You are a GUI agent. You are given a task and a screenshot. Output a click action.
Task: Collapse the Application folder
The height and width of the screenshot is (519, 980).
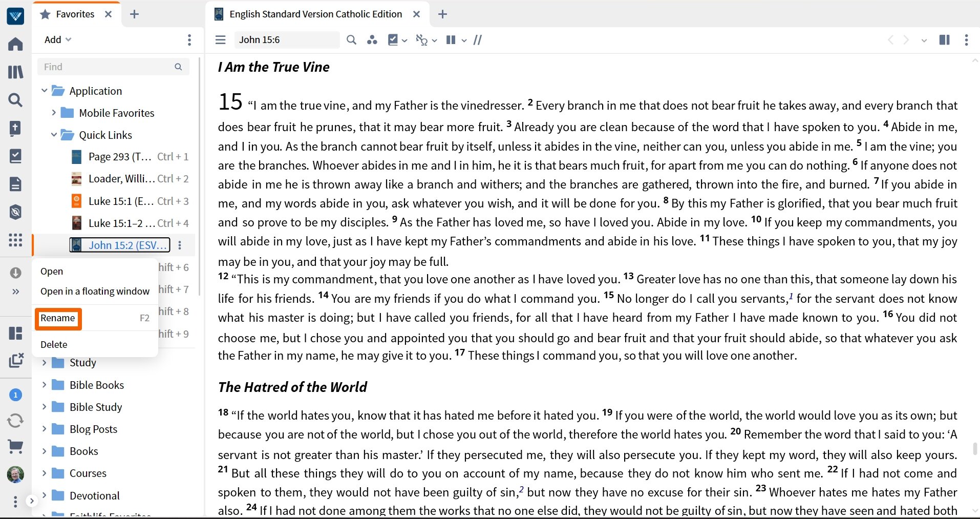click(44, 91)
